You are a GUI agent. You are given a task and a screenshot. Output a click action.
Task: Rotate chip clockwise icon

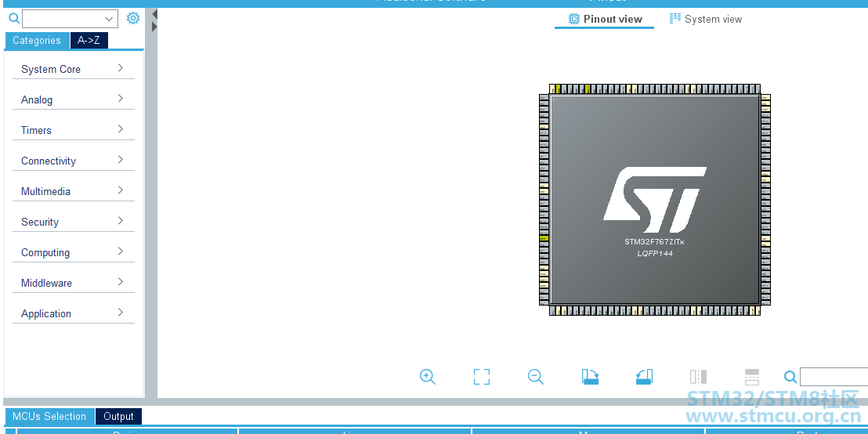click(590, 377)
